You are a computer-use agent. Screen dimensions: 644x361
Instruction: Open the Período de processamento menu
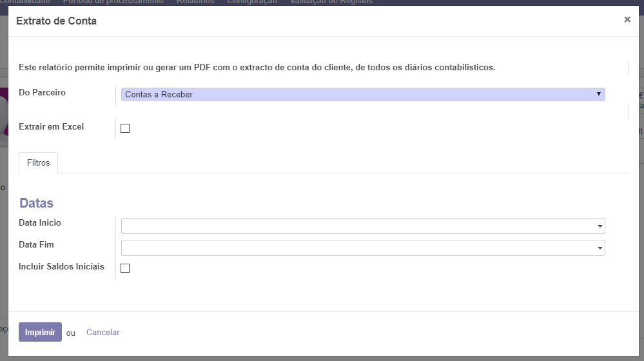coord(113,2)
